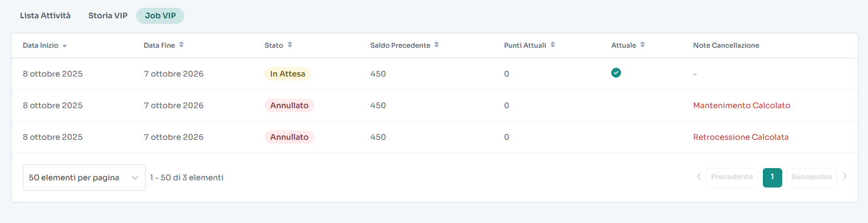The image size is (868, 223).
Task: Switch to the Lista Attività tab
Action: 45,16
